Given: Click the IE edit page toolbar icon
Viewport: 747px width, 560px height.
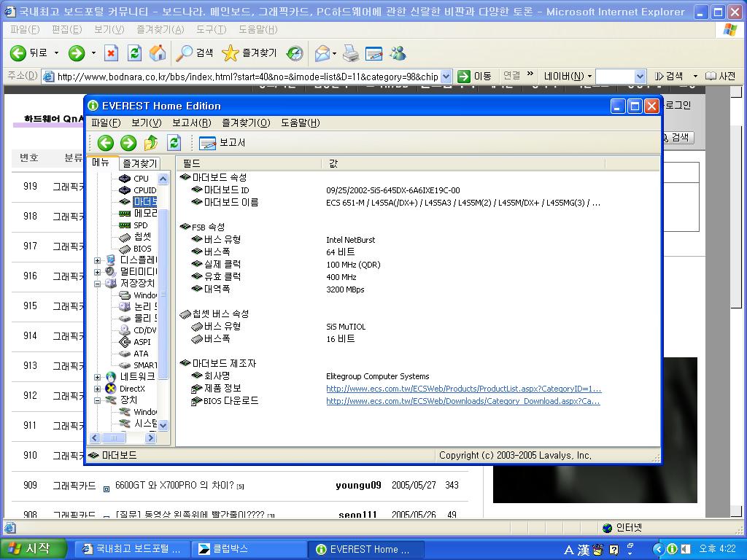Looking at the screenshot, I should [x=374, y=52].
